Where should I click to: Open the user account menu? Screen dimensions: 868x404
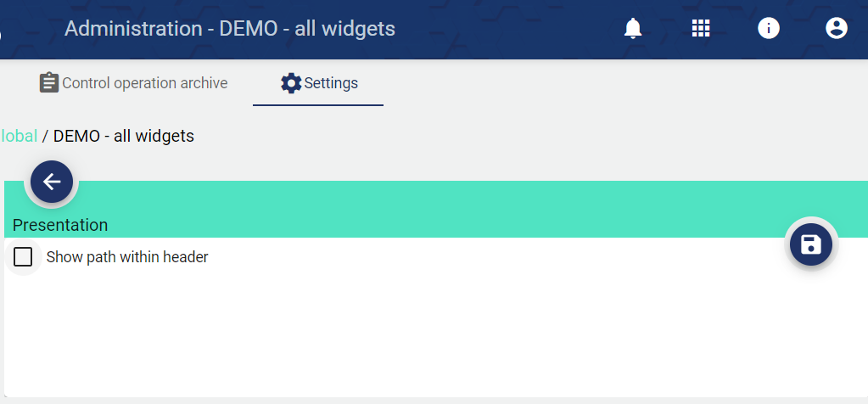point(837,29)
